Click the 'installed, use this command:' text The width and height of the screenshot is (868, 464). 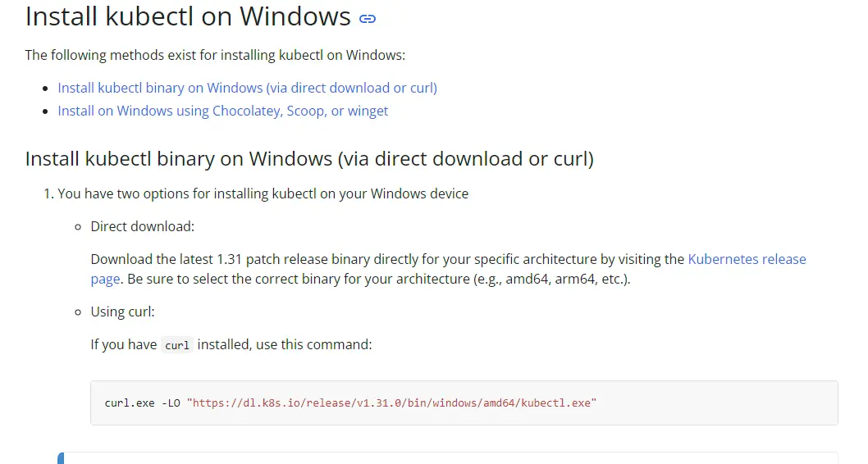(285, 344)
